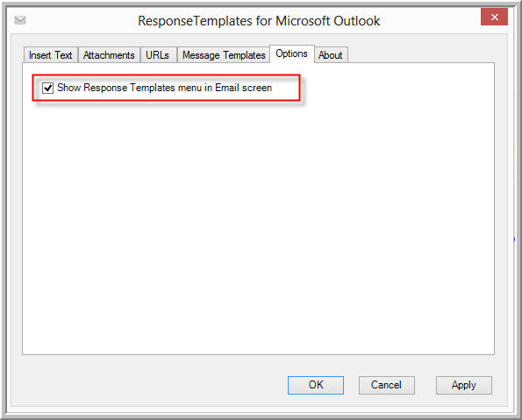Open the About tab
The image size is (522, 420).
point(331,55)
